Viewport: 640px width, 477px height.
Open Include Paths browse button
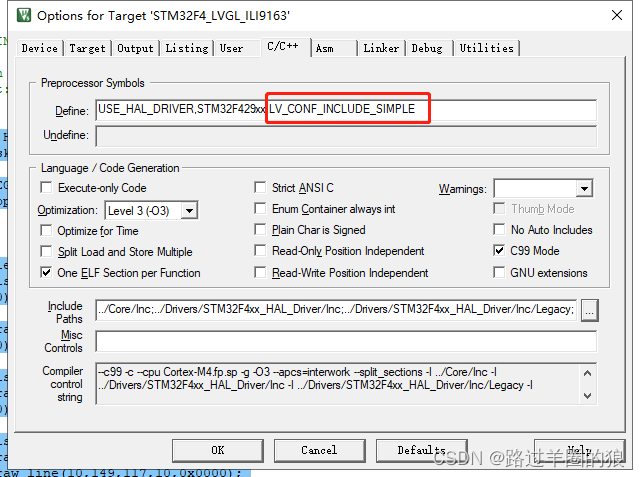click(x=590, y=311)
